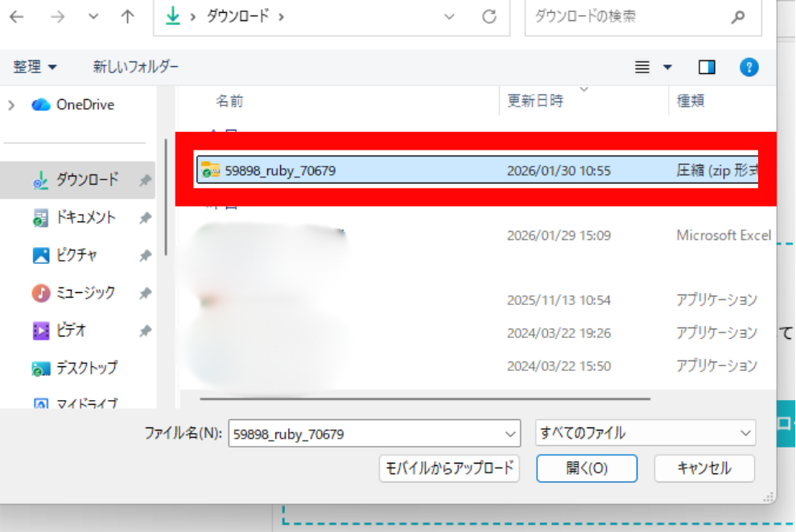Click the refresh button in address bar
Image resolution: width=796 pixels, height=532 pixels.
pyautogui.click(x=489, y=17)
